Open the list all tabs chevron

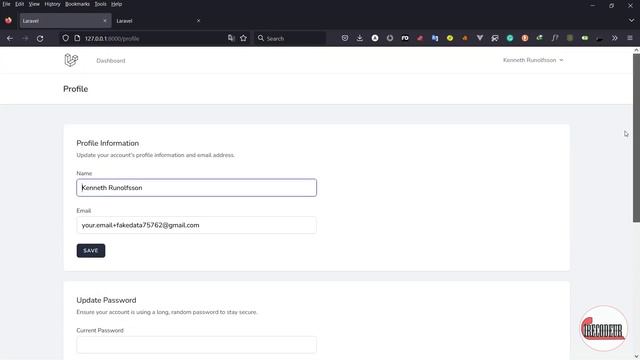click(631, 20)
